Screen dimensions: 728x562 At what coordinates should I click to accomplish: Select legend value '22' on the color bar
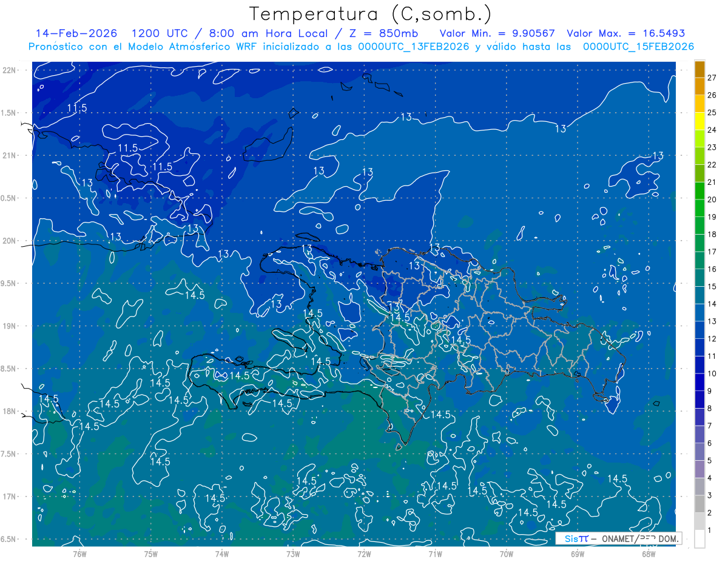coord(712,165)
